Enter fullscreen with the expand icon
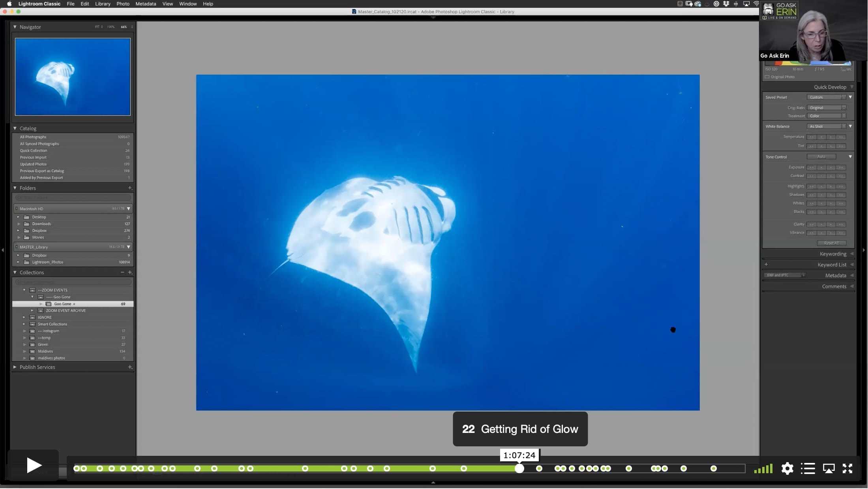The image size is (868, 489). pyautogui.click(x=847, y=468)
